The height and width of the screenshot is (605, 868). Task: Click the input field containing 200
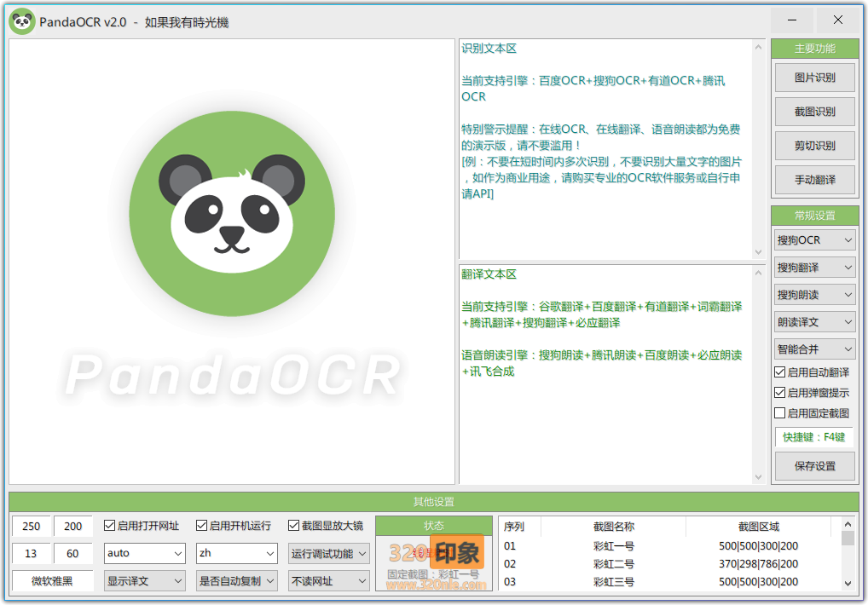(x=72, y=526)
